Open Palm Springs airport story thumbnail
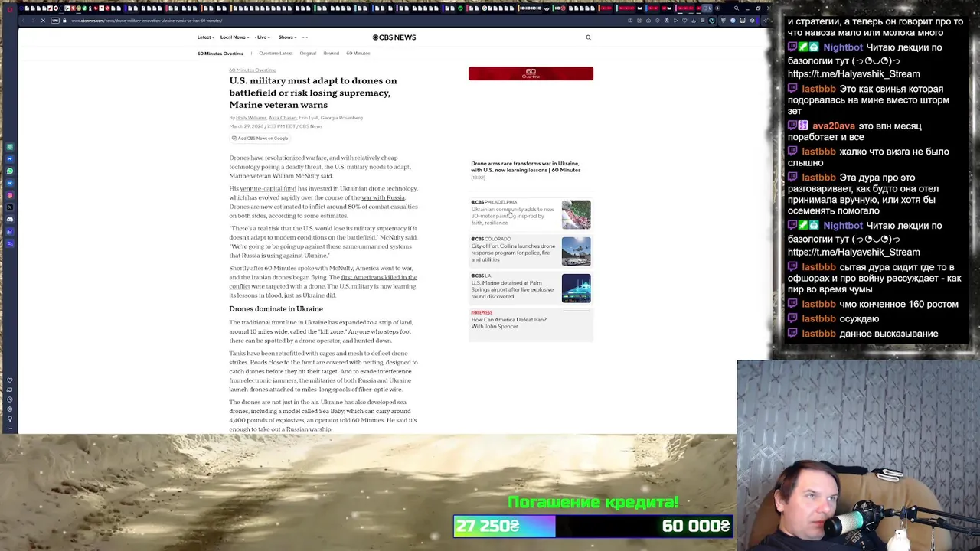This screenshot has height=551, width=980. click(576, 289)
